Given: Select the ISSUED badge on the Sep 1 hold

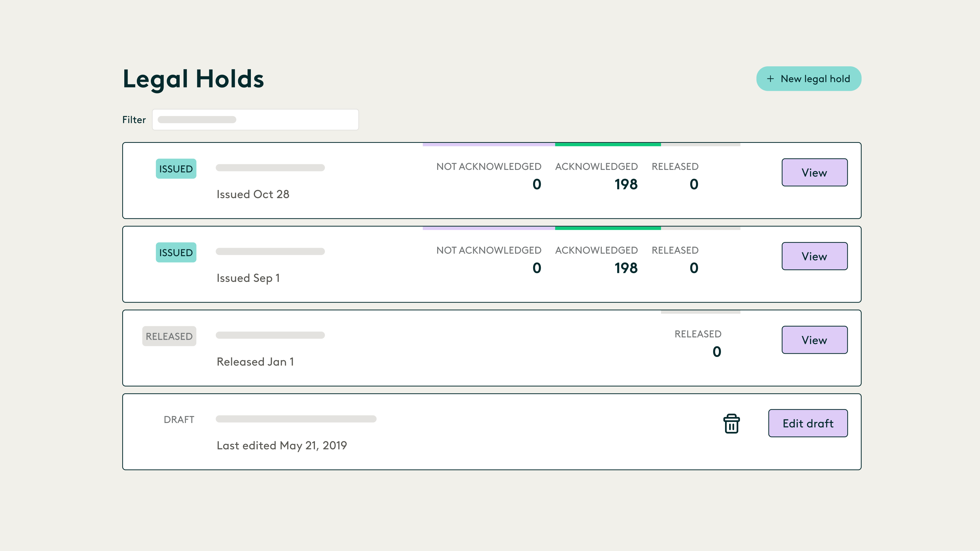Looking at the screenshot, I should pos(176,252).
